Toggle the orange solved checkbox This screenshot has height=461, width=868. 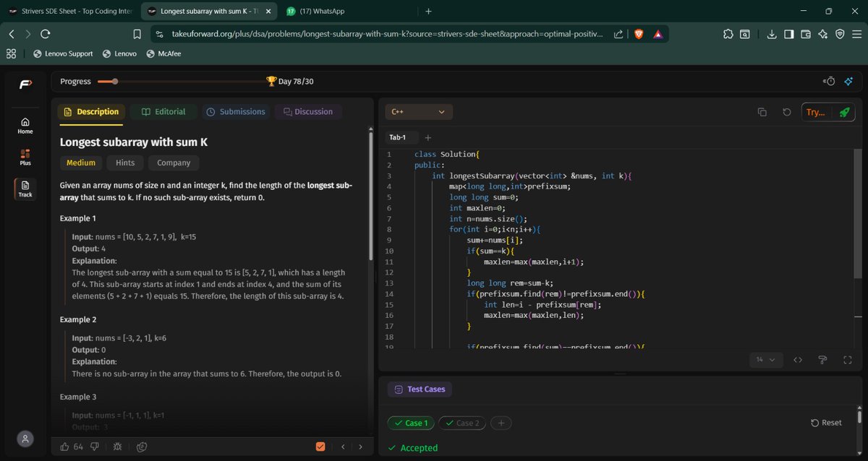click(x=320, y=447)
